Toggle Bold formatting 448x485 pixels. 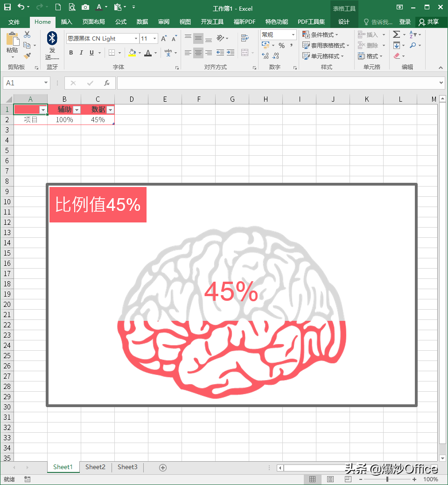pos(71,53)
